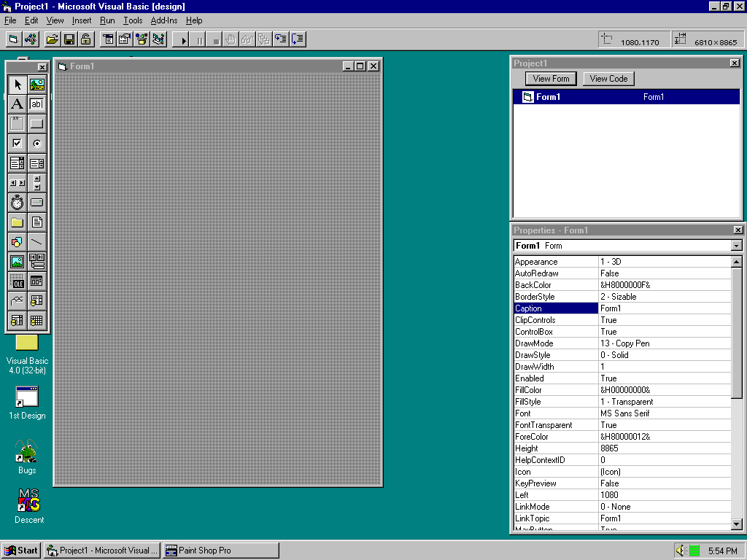
Task: Click the Start run arrow in toolbar
Action: [x=184, y=39]
